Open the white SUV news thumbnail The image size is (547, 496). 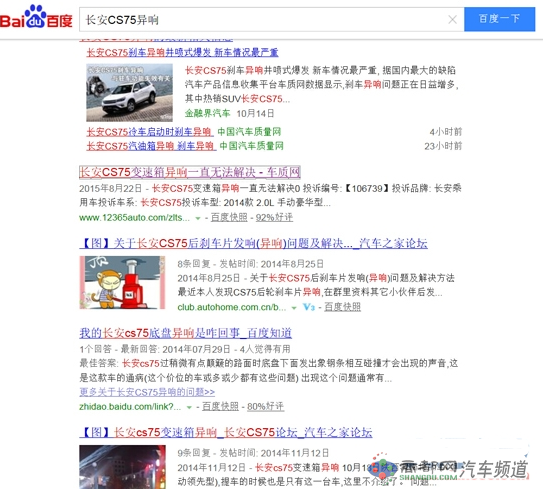pyautogui.click(x=129, y=92)
